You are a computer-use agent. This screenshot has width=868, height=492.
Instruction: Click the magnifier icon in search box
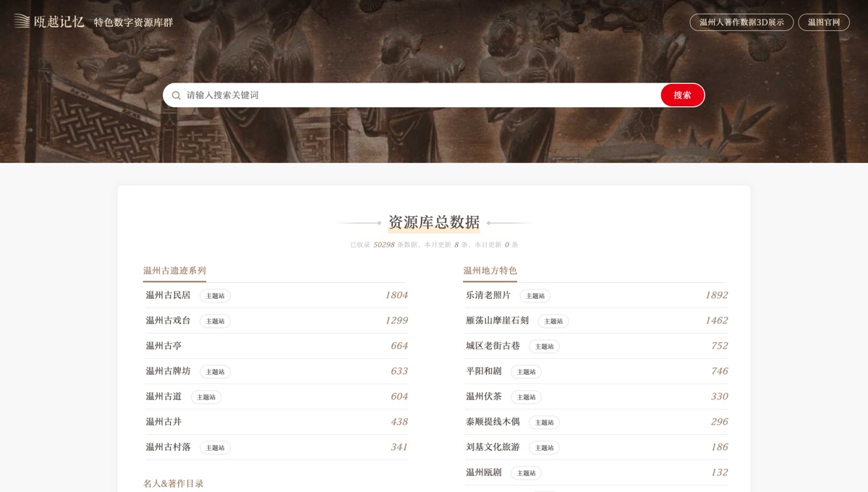pyautogui.click(x=176, y=96)
